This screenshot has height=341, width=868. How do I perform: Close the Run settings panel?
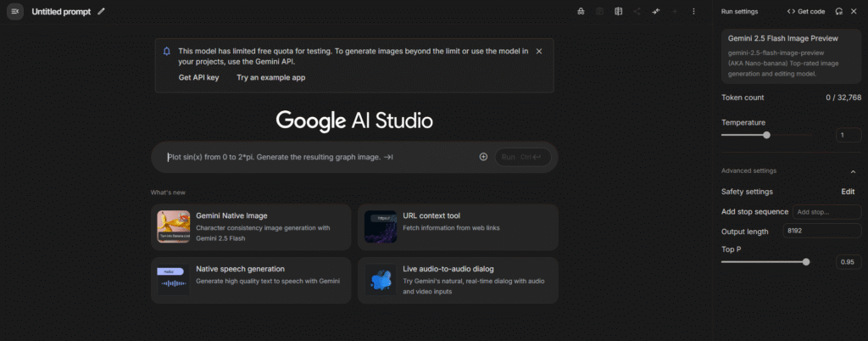coord(854,11)
